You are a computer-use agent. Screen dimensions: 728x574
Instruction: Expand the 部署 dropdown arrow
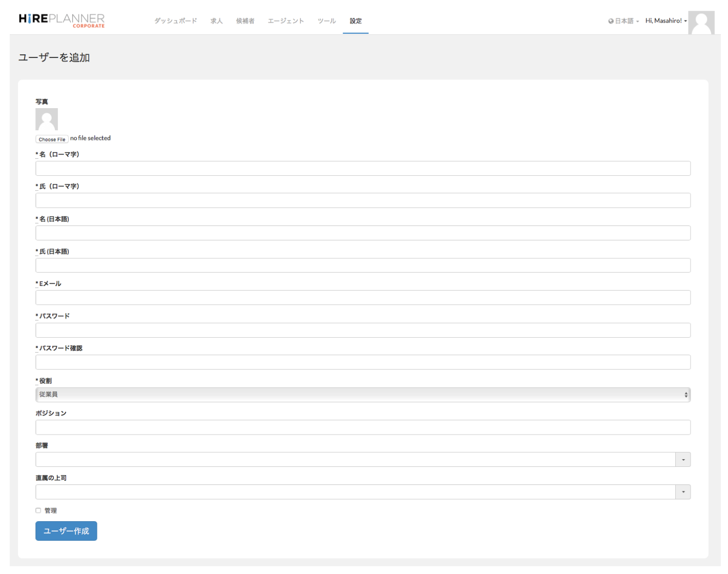[x=683, y=460]
